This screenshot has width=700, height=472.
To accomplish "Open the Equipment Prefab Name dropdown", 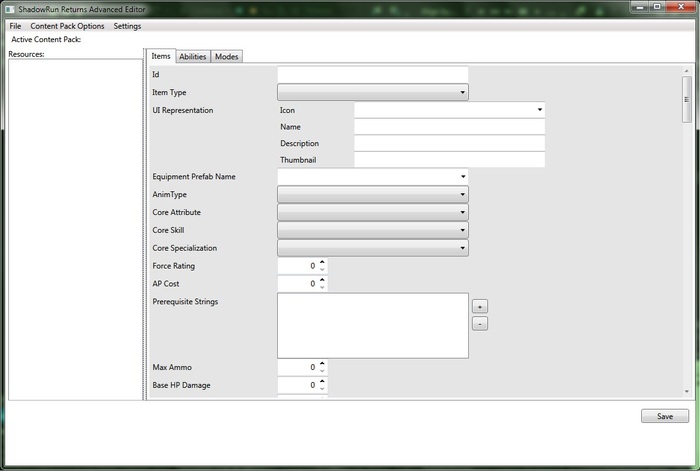I will coord(372,177).
